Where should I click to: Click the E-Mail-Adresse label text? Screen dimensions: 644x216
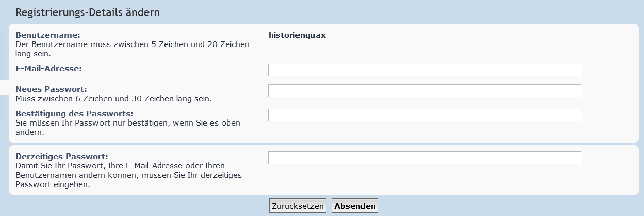click(49, 68)
